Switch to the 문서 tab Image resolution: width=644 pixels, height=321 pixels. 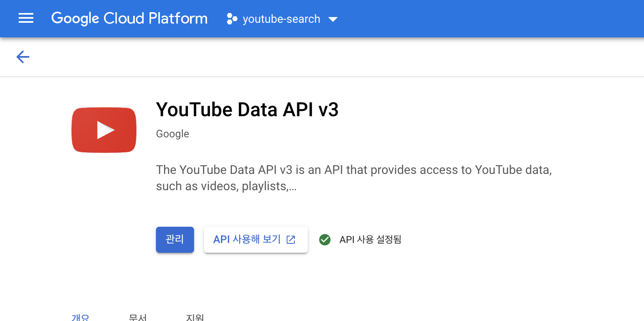138,317
